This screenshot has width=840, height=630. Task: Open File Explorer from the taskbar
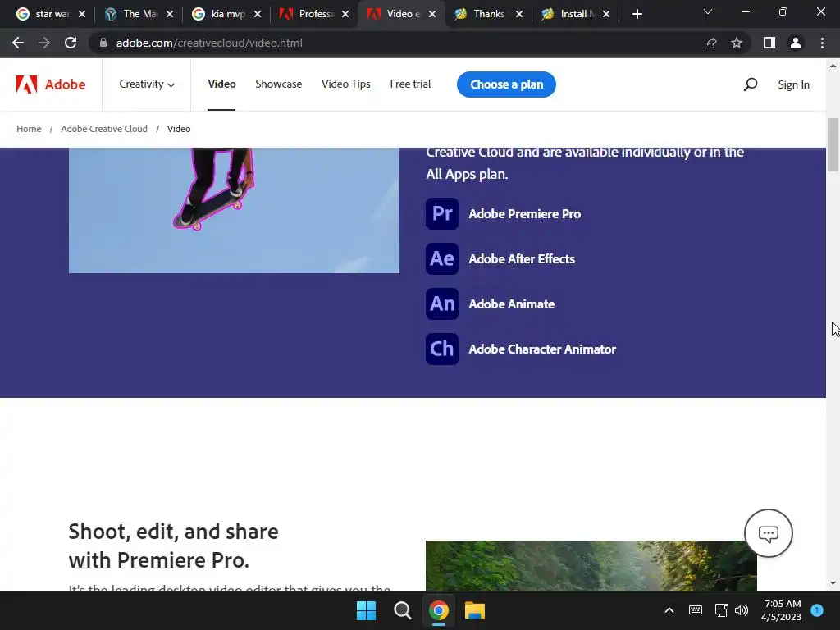pos(475,610)
